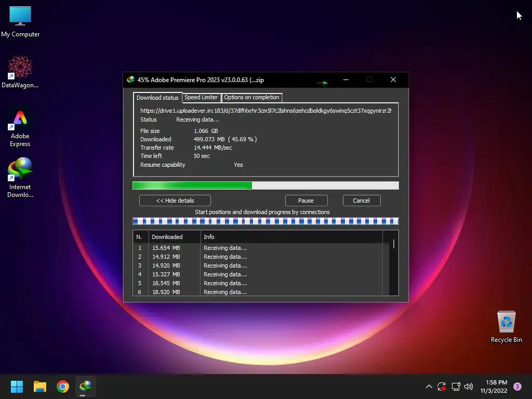Click the connections progress segment bar

click(265, 221)
